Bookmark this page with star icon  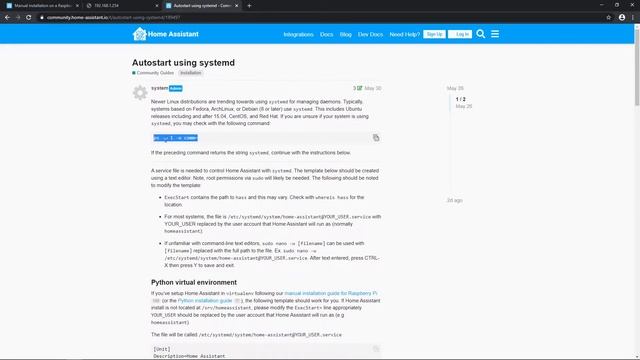click(609, 17)
